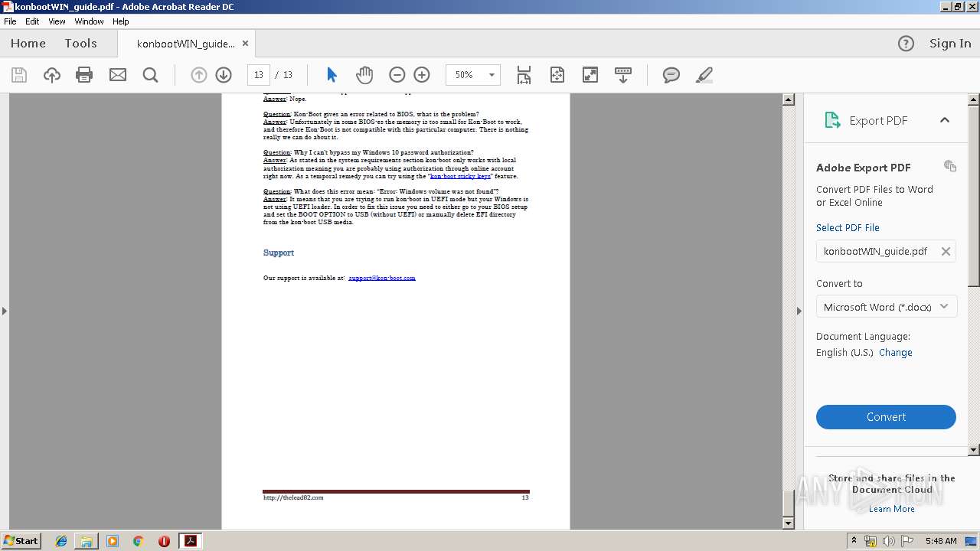Click the media player taskbar icon
980x551 pixels.
tap(113, 541)
